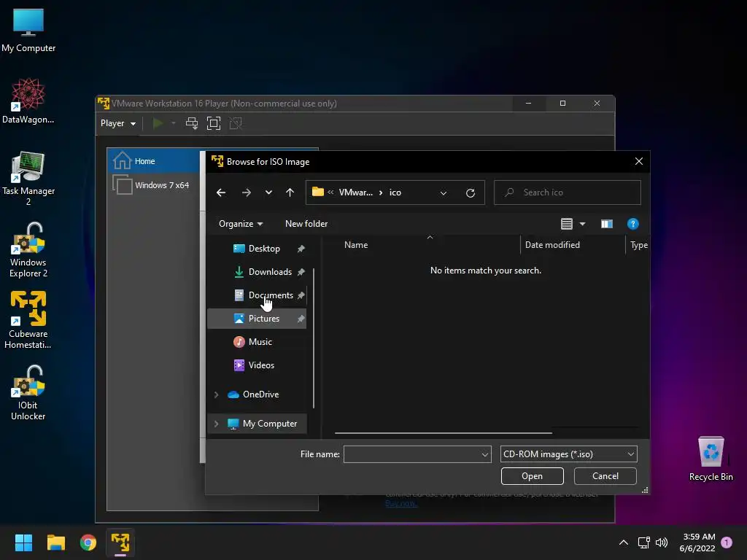This screenshot has height=560, width=747.
Task: Toggle the preview pane in the file dialog
Action: tap(606, 224)
